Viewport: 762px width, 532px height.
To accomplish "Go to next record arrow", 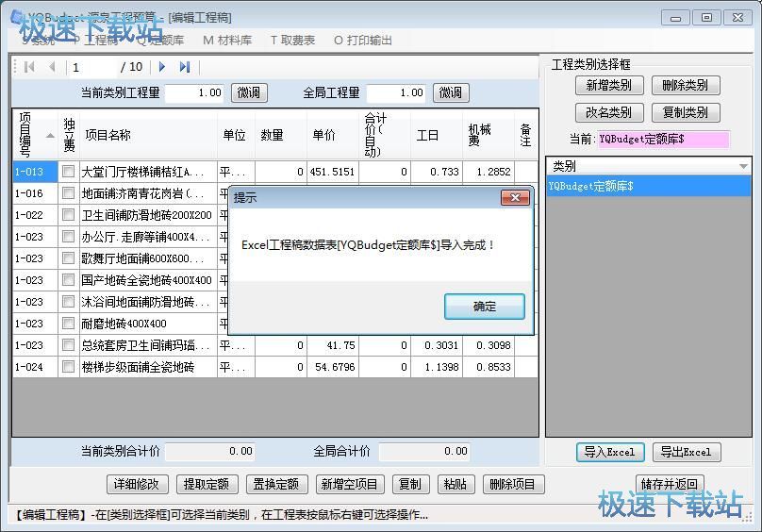I will (x=162, y=67).
